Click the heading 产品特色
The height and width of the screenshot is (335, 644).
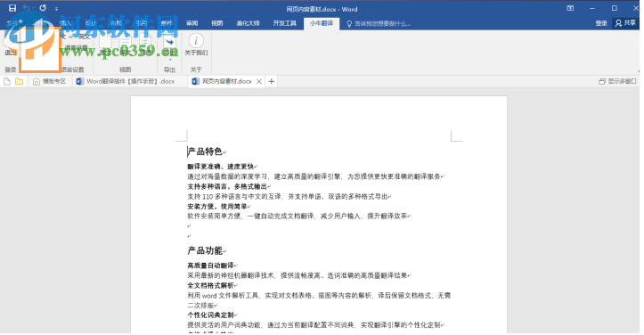(x=205, y=151)
